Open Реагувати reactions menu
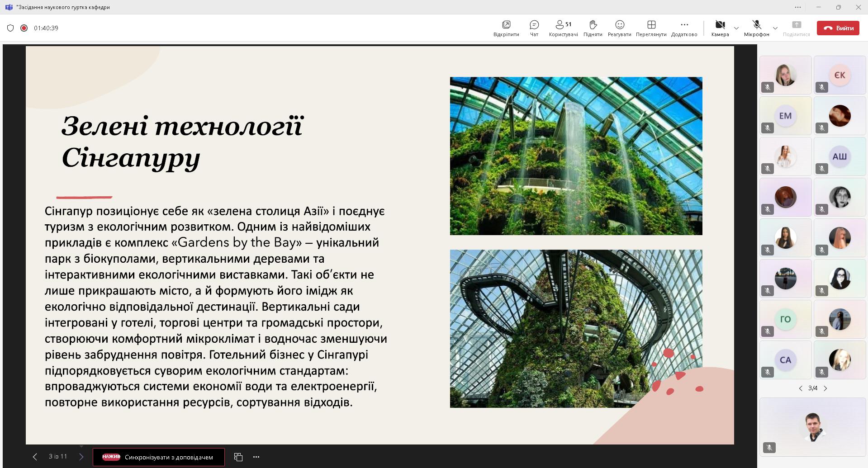This screenshot has height=468, width=868. tap(620, 28)
